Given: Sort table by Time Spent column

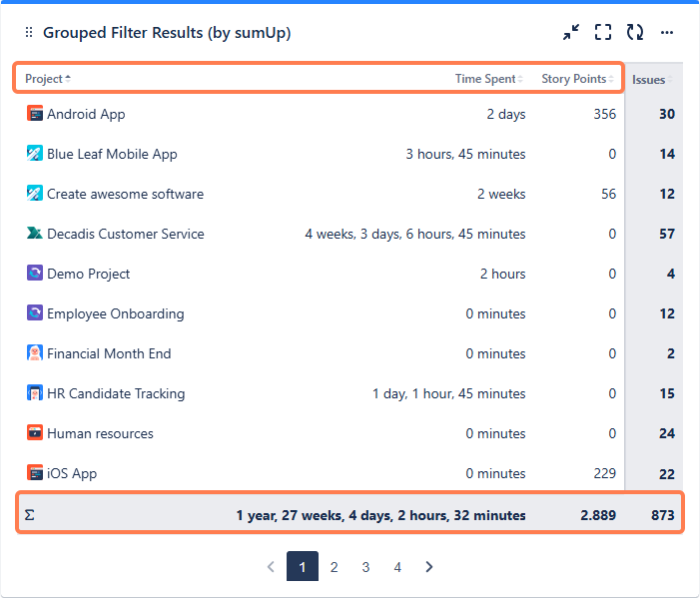Looking at the screenshot, I should coord(485,79).
